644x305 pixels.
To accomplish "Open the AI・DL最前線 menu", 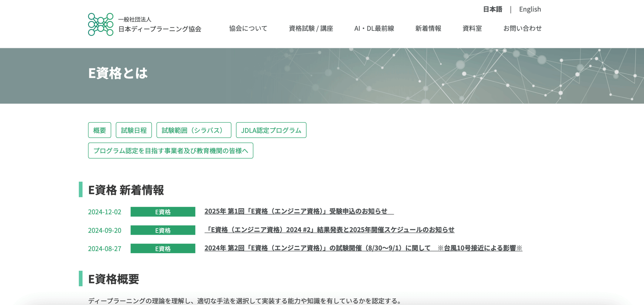I will 374,28.
